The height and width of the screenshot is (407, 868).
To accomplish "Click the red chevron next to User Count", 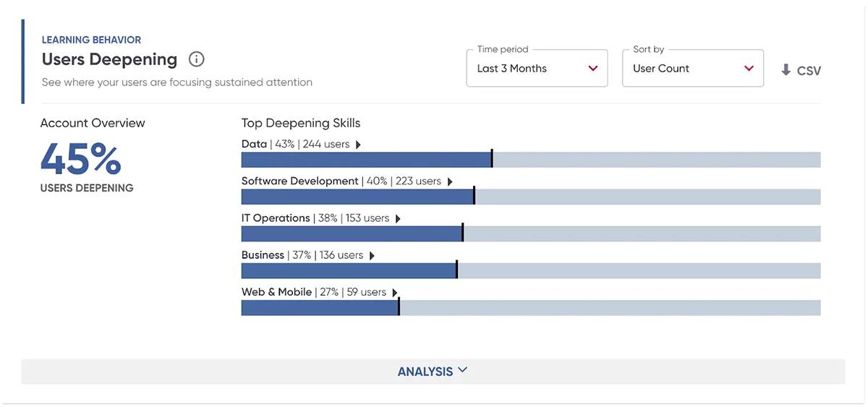I will click(749, 69).
